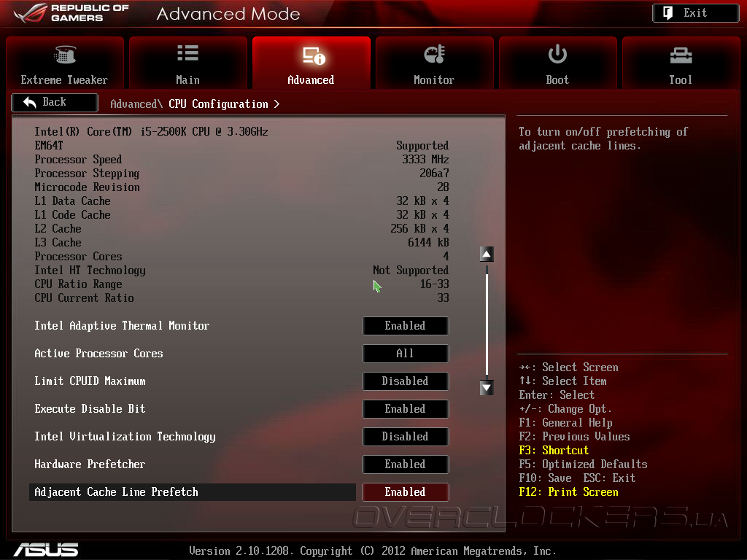
Task: Open Execute Disable Bit Enabled dropdown
Action: (406, 408)
